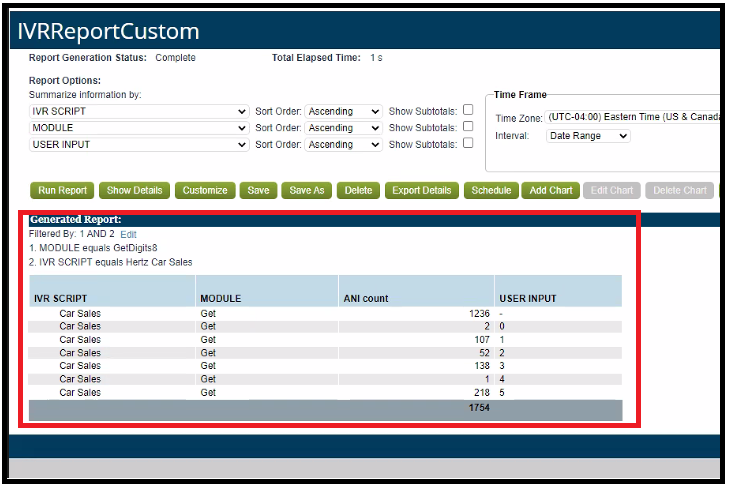Save the current report
Viewport: 729px width, 488px height.
coord(258,191)
